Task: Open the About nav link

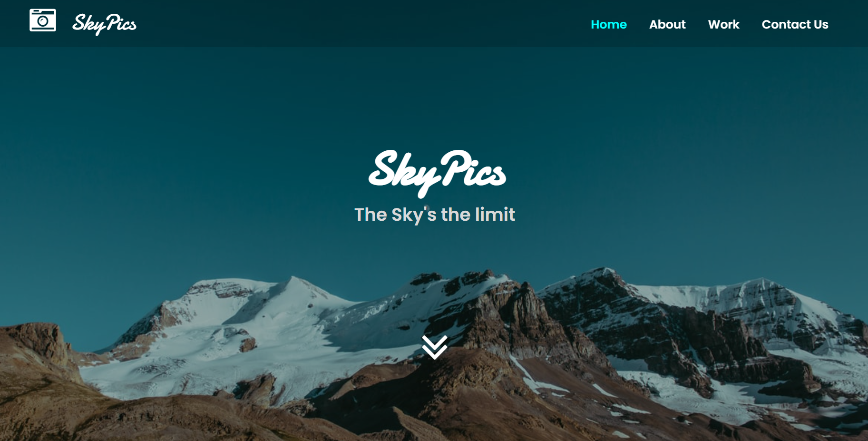Action: tap(667, 24)
